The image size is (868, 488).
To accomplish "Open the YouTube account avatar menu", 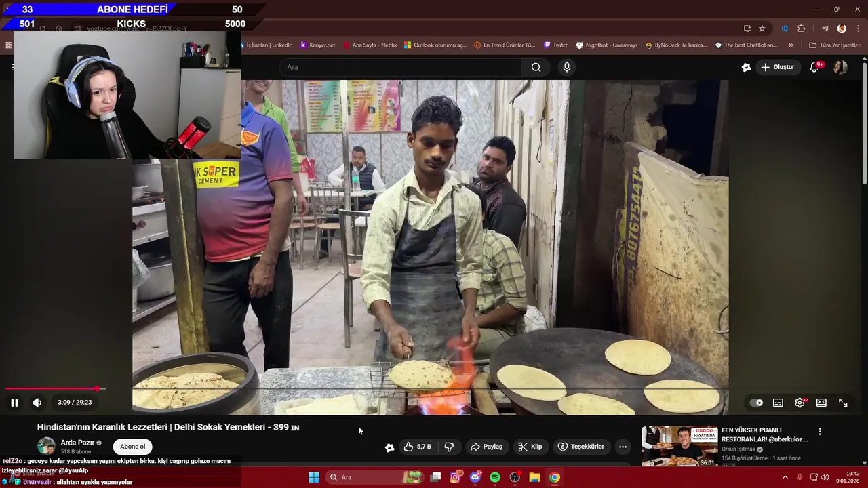I will [x=840, y=67].
